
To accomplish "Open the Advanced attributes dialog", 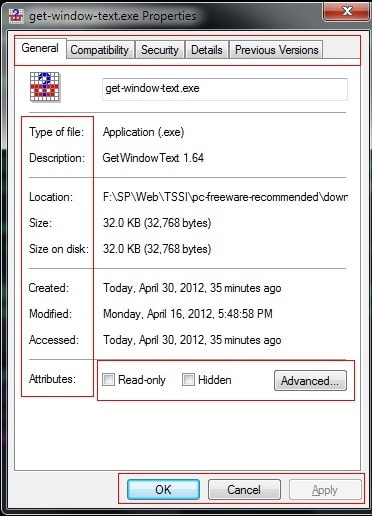I will point(310,380).
